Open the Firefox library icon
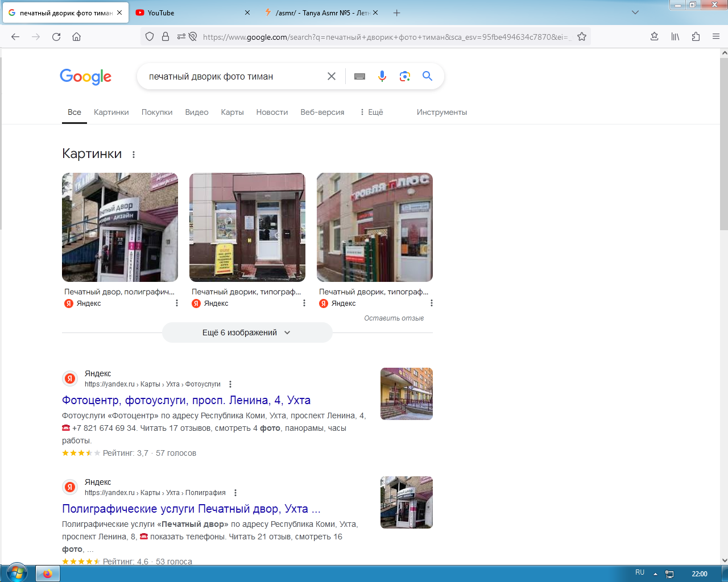Viewport: 728px width, 582px height. pos(675,37)
